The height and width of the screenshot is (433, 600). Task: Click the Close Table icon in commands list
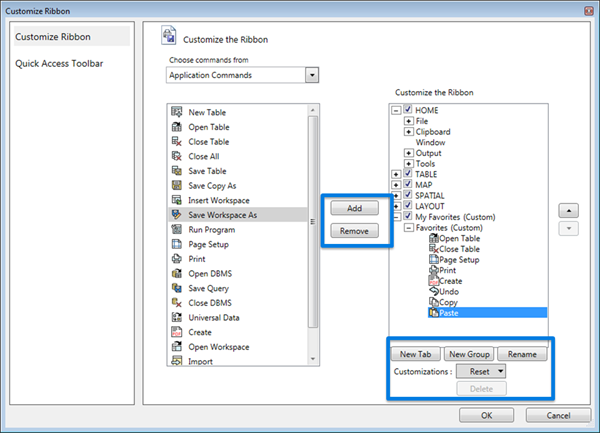click(x=176, y=141)
